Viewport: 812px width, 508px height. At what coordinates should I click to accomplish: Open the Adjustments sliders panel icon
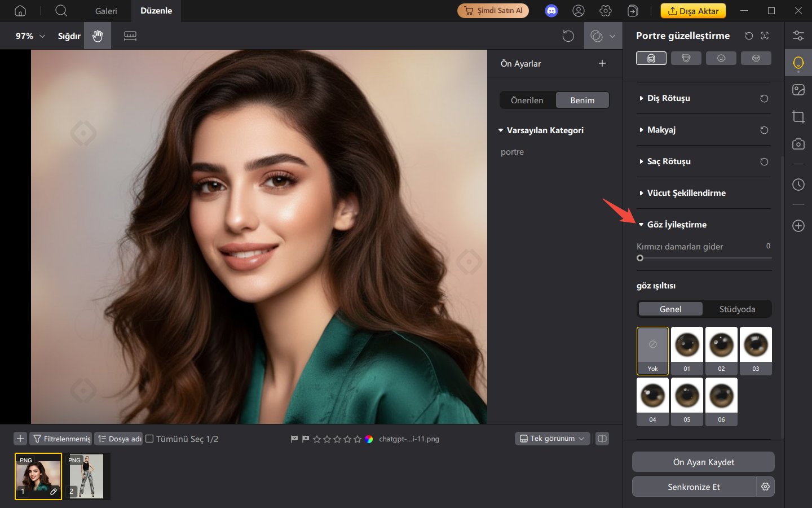798,35
